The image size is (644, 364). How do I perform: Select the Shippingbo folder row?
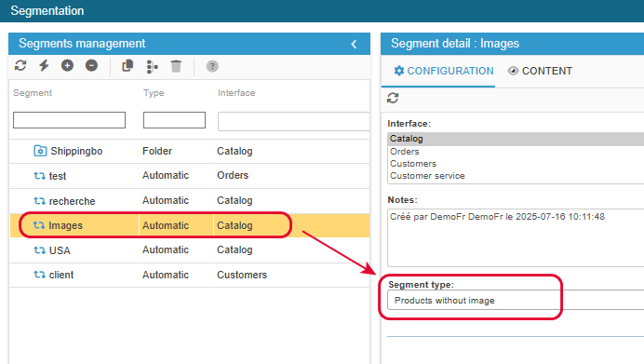tap(189, 151)
